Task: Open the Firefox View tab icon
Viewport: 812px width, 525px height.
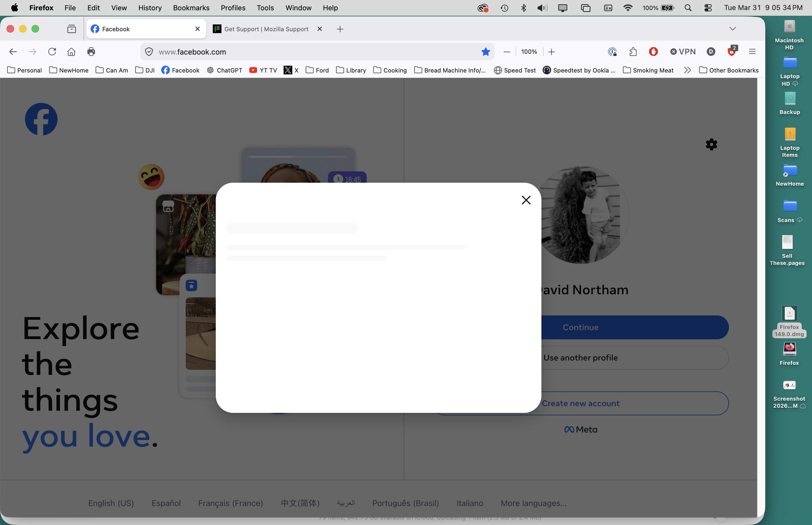Action: coord(72,29)
